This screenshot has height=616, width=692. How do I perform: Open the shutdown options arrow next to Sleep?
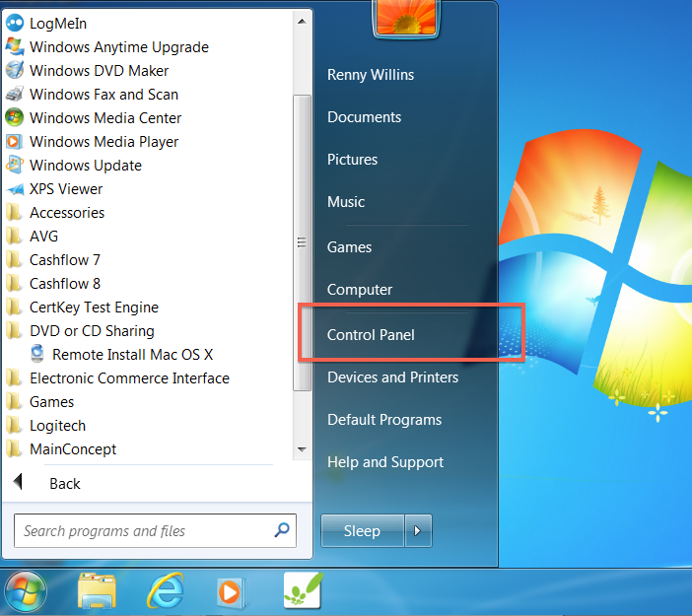click(418, 530)
